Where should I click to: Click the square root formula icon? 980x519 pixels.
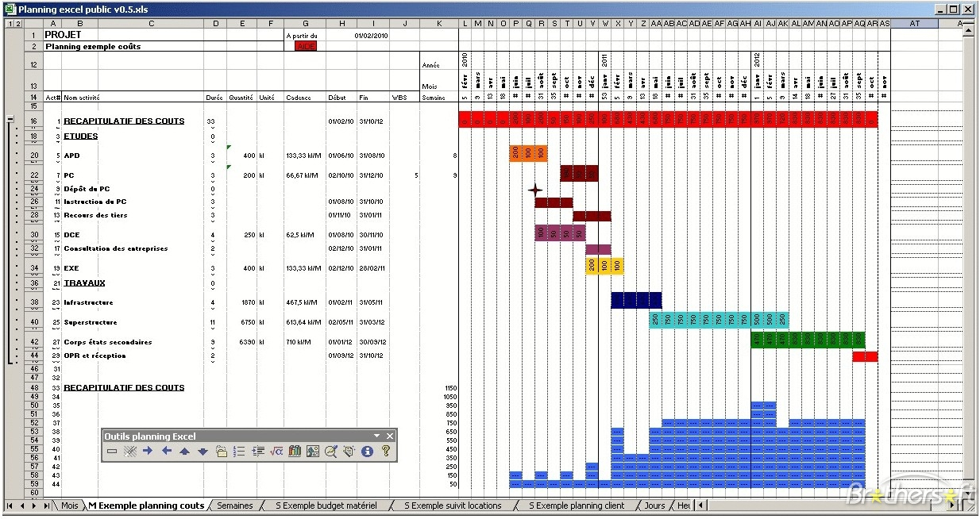coord(276,452)
